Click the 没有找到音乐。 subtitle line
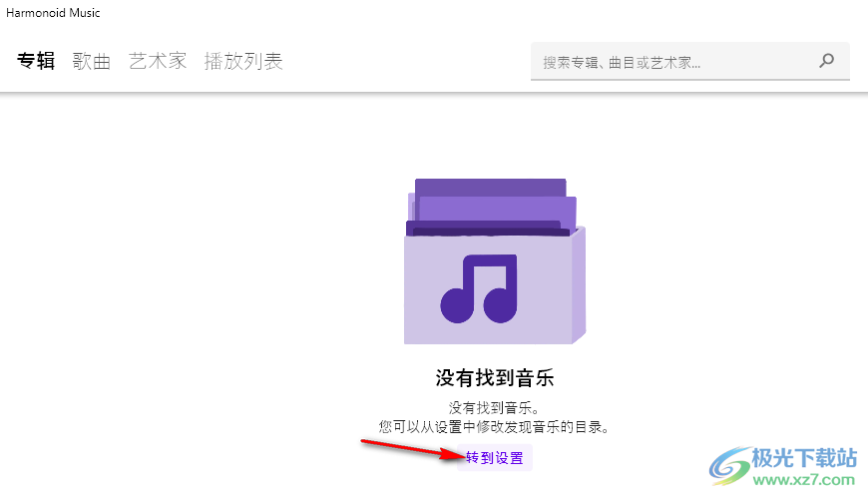 pyautogui.click(x=494, y=408)
